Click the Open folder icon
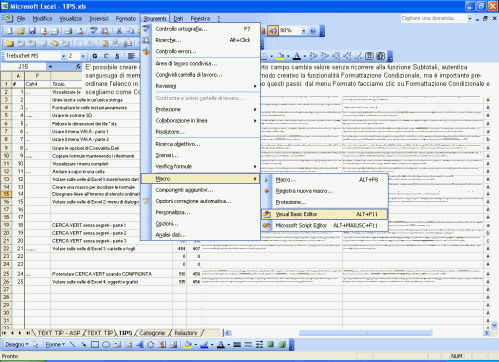The image size is (499, 362). (x=21, y=31)
